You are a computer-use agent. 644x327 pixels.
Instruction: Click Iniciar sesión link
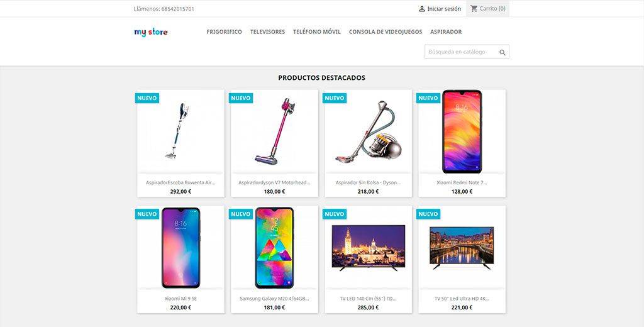click(x=444, y=9)
